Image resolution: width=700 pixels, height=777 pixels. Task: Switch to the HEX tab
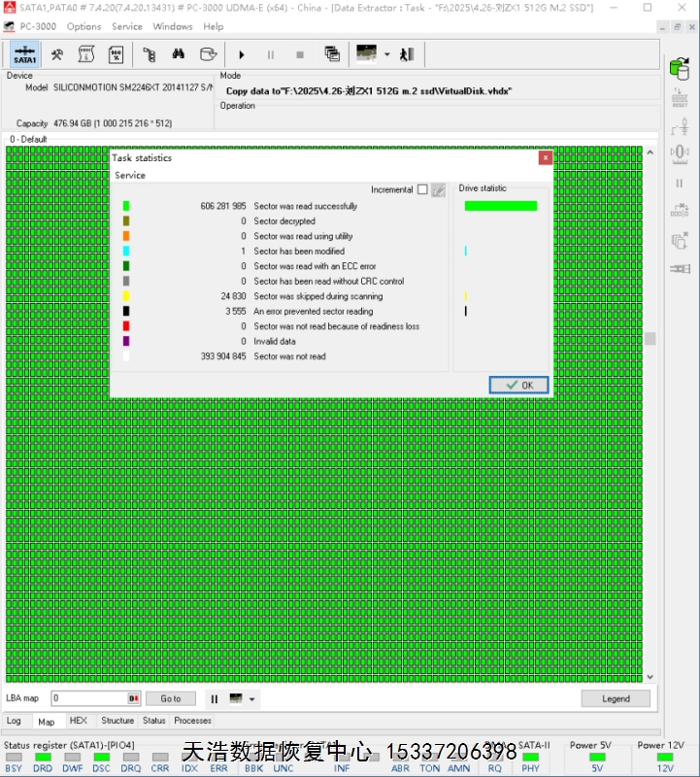pos(79,721)
